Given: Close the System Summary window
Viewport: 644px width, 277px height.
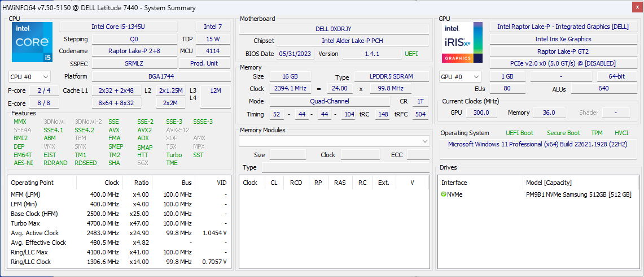Looking at the screenshot, I should 636,8.
